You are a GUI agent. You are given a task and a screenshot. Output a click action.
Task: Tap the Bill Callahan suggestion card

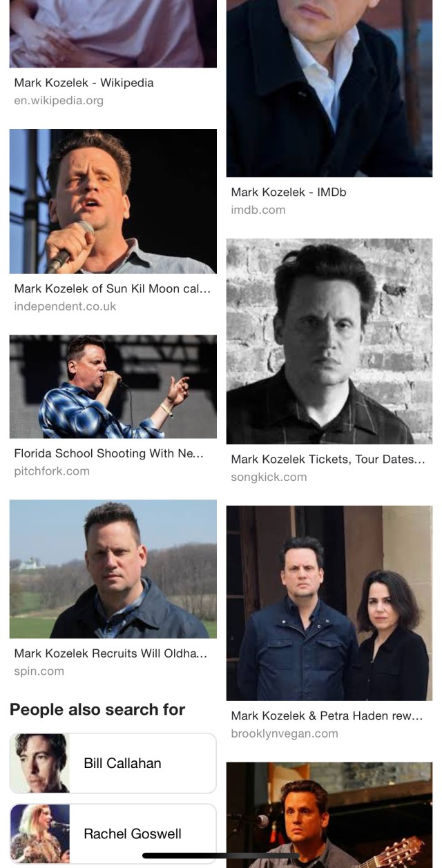click(113, 763)
